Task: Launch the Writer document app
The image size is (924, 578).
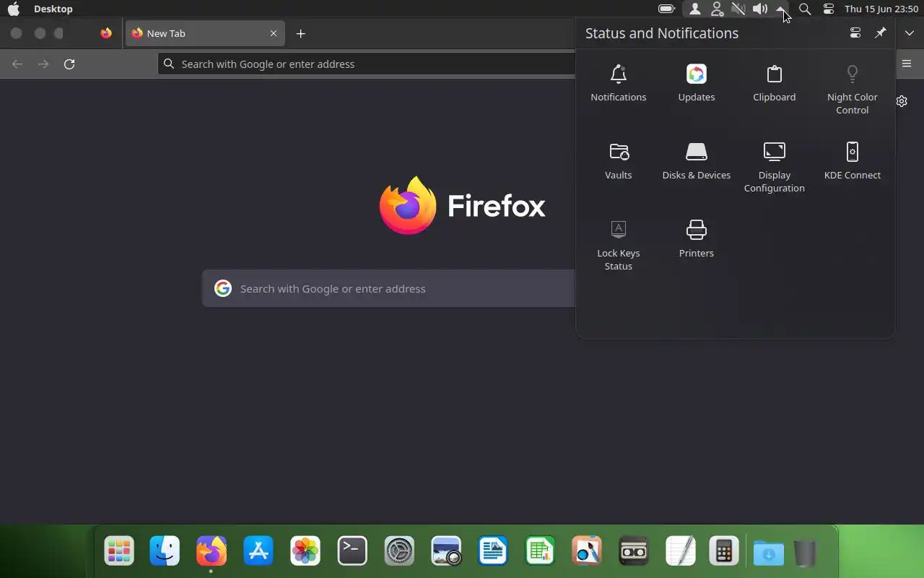Action: [x=493, y=552]
